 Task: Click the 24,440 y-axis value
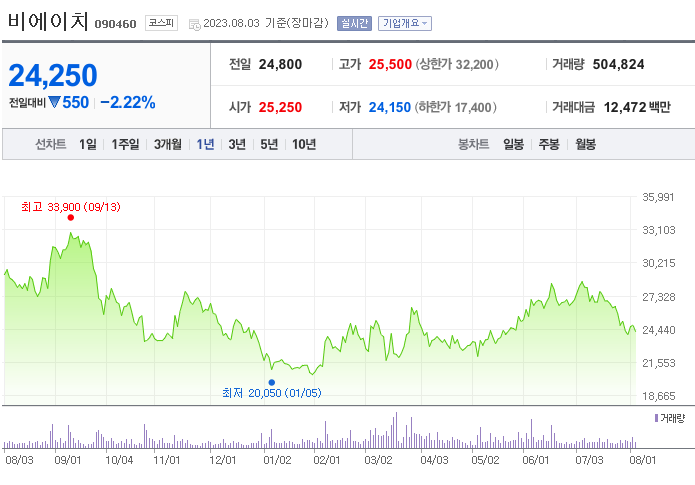(x=659, y=330)
